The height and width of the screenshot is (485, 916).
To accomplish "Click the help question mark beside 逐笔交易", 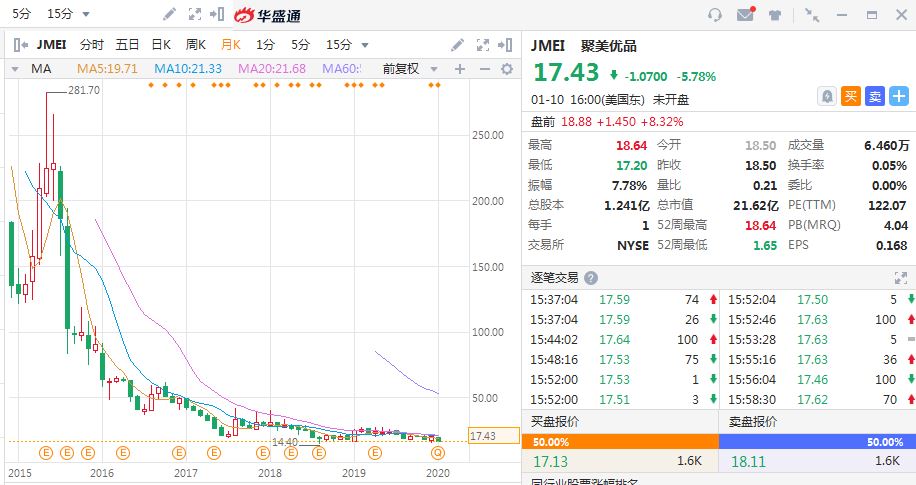I will (591, 278).
